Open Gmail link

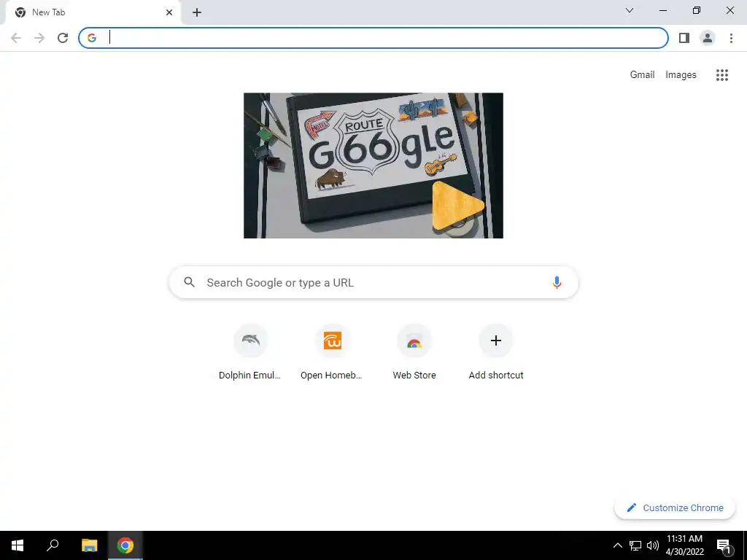coord(642,75)
